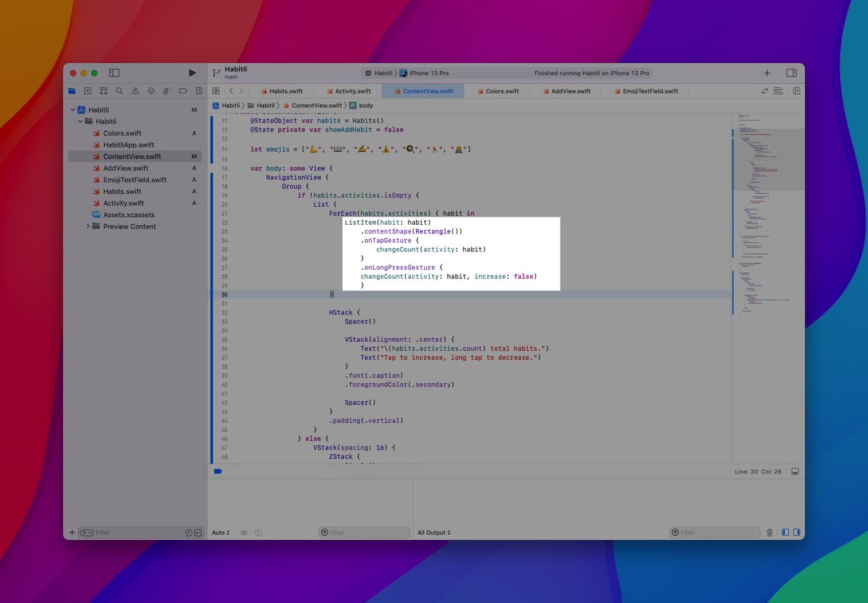
Task: Toggle the right inspector panel
Action: coord(791,73)
